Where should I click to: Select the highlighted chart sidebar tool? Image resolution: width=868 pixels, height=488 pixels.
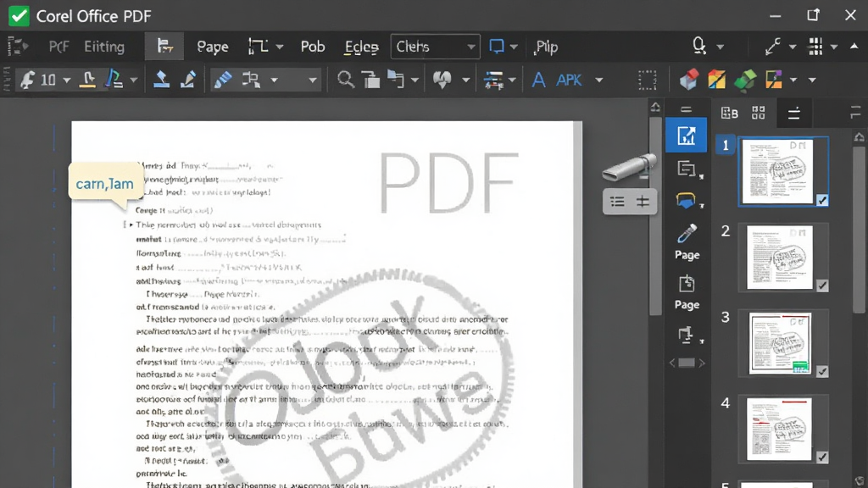tap(687, 135)
